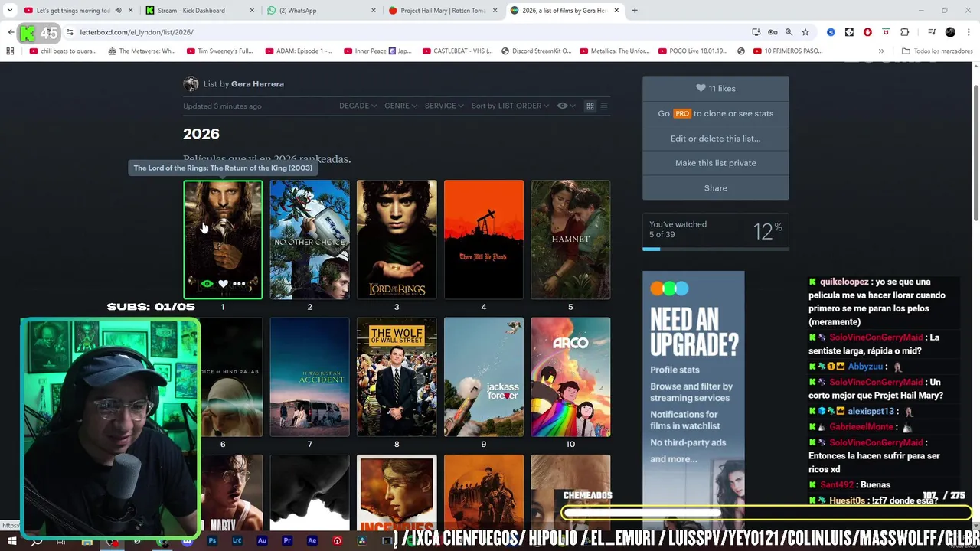Open After Effects from the taskbar
This screenshot has height=551, width=980.
coord(312,541)
